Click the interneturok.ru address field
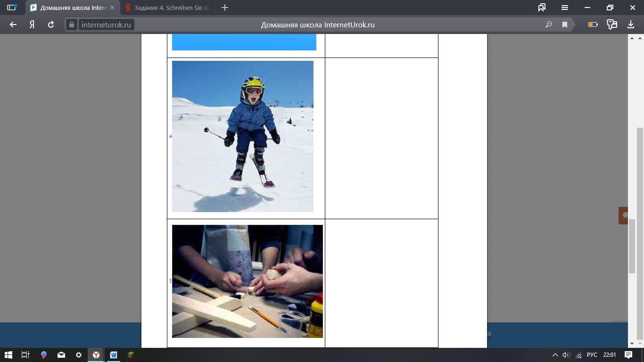This screenshot has width=644, height=362. [x=106, y=25]
